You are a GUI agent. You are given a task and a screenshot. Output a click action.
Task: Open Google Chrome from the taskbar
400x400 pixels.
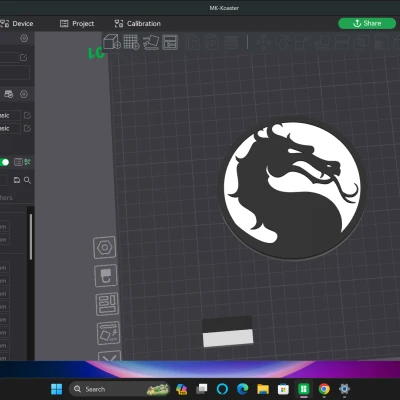click(324, 389)
